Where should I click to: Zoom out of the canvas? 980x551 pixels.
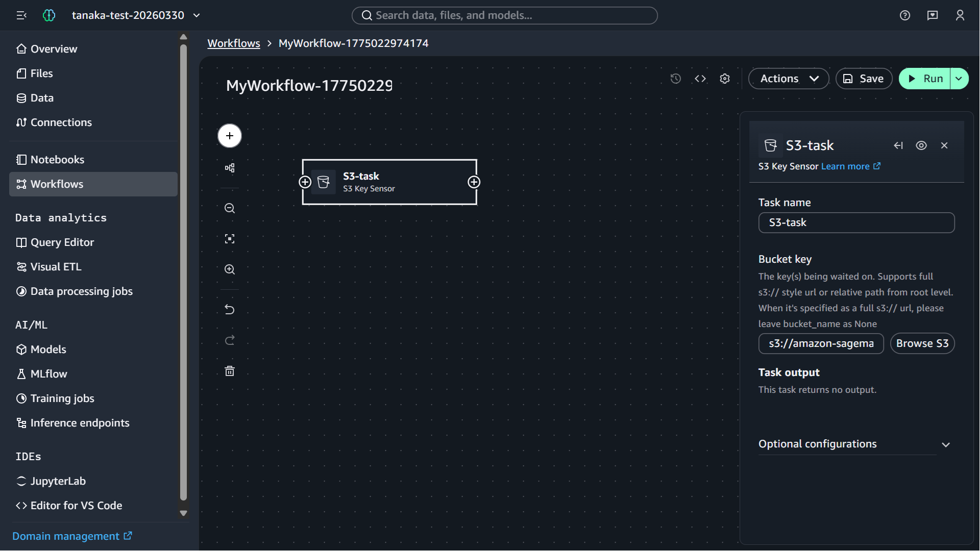pyautogui.click(x=230, y=208)
